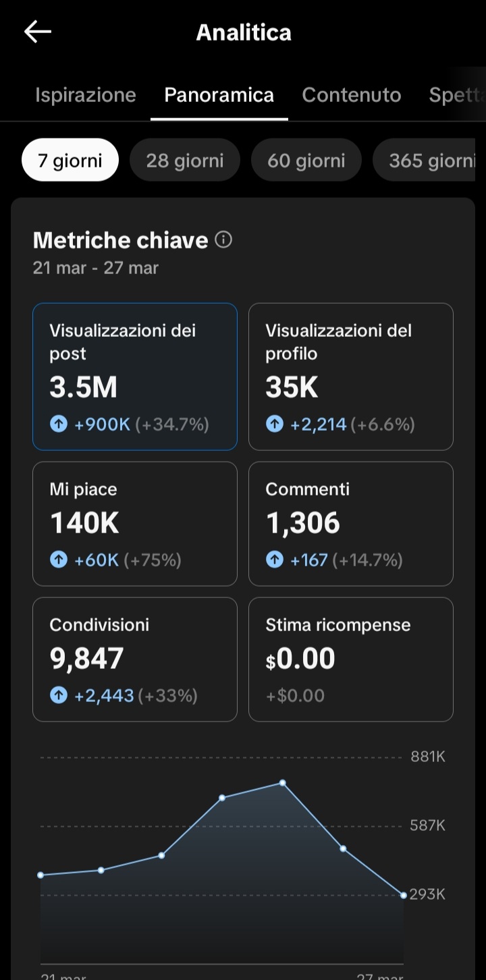Tap the up arrow icon beside +900K
Image resolution: width=486 pixels, height=980 pixels.
click(59, 425)
